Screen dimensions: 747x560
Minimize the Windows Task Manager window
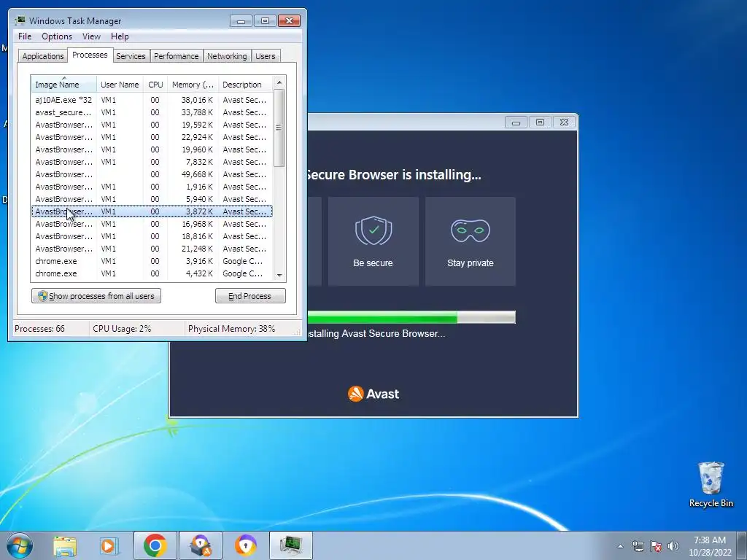[241, 21]
